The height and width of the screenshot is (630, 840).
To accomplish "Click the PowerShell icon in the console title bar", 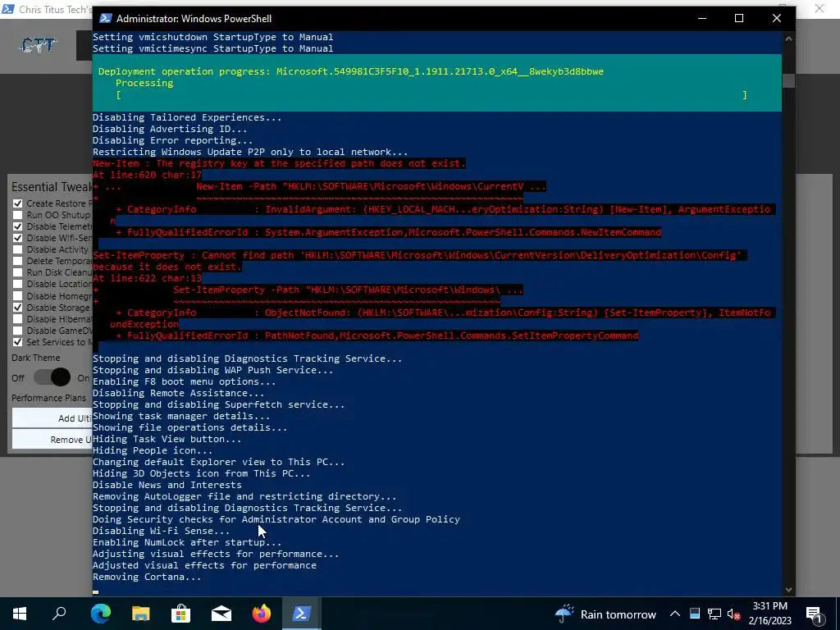I will 106,18.
